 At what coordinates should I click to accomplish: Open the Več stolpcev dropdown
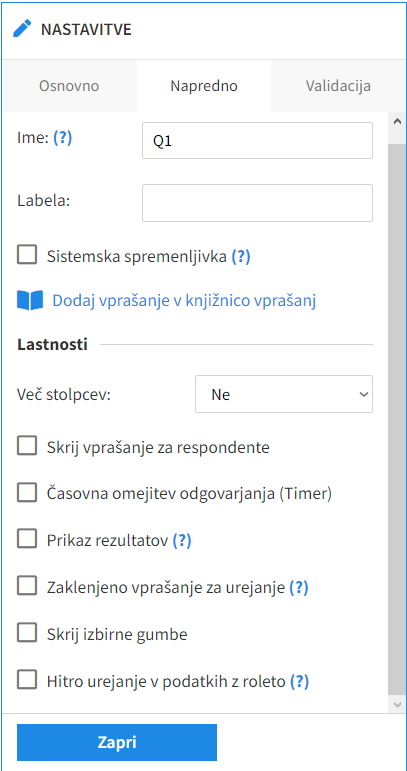click(284, 394)
